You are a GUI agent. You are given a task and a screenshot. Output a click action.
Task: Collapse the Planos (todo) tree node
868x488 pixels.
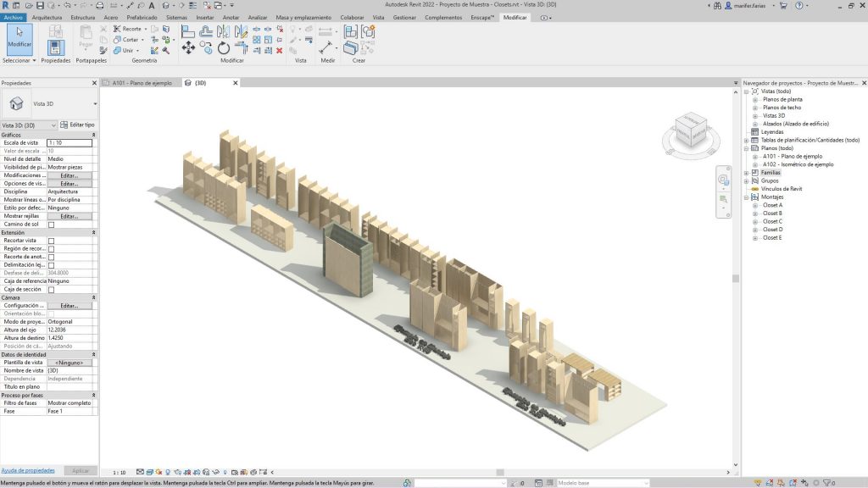coord(745,147)
